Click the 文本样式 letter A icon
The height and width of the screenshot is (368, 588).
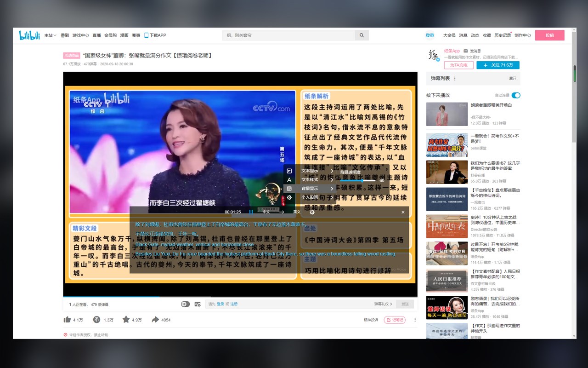289,180
